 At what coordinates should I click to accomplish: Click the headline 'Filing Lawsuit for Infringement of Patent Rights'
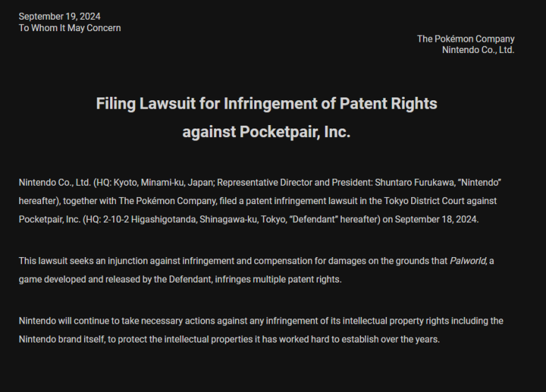(266, 104)
